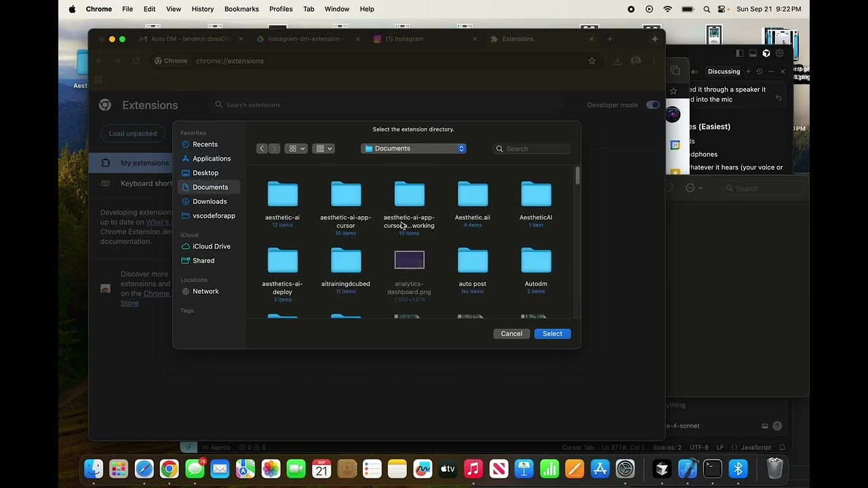The width and height of the screenshot is (868, 488).
Task: Open Cursor settings gear icon
Action: tap(780, 54)
